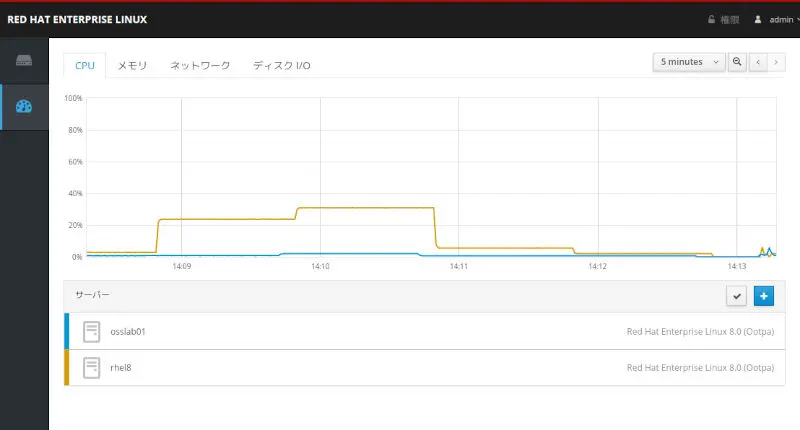Open the osslab01 server row

[x=424, y=332]
